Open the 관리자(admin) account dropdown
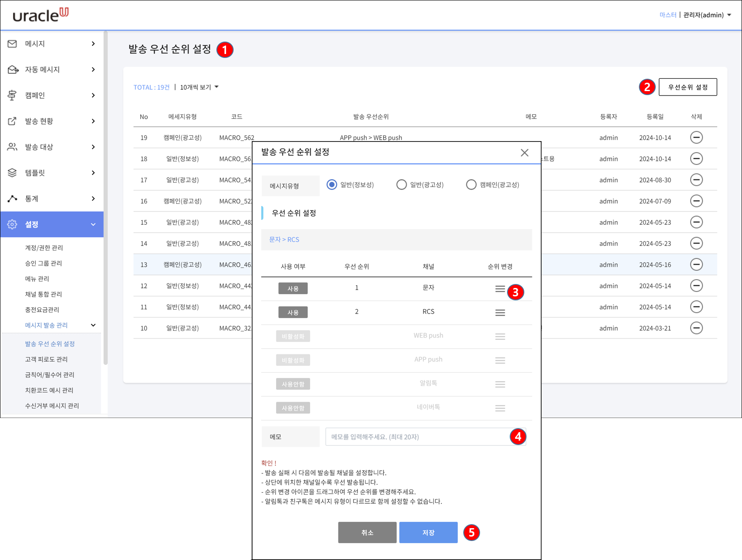The width and height of the screenshot is (742, 560). (707, 15)
